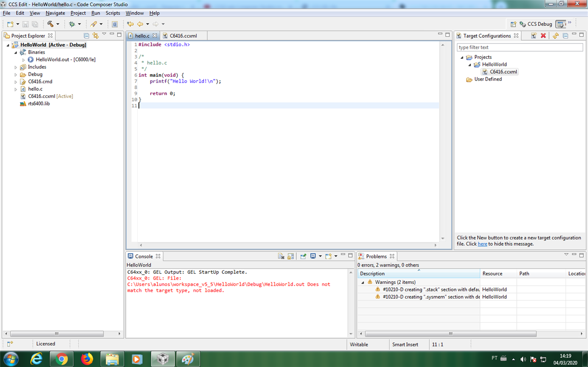Close the Project Explorer tab
The image size is (588, 367).
pyautogui.click(x=50, y=36)
